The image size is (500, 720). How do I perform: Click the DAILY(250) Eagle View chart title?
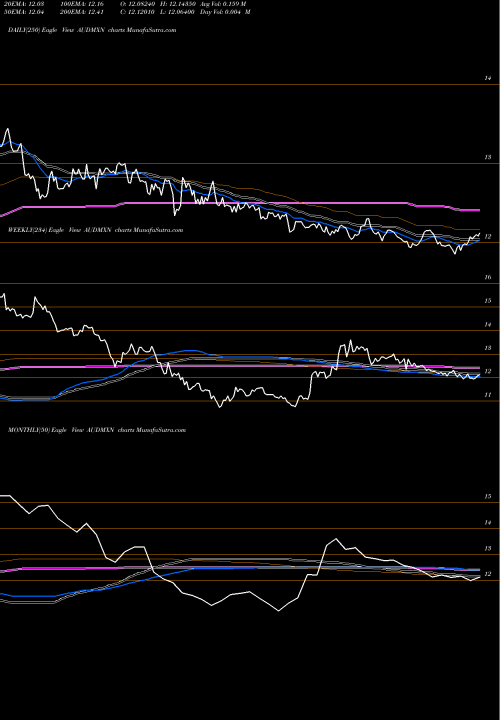tap(92, 30)
